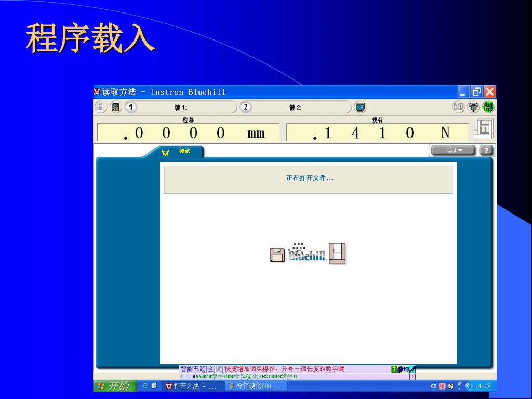The width and height of the screenshot is (532, 399).
Task: Click the 正在打开文件 status message
Action: pyautogui.click(x=310, y=178)
